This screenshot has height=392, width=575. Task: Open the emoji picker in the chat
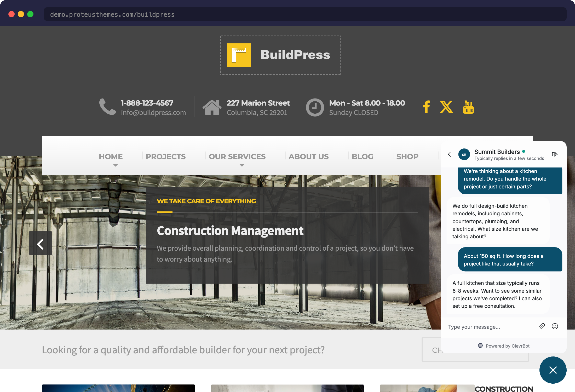(x=555, y=326)
